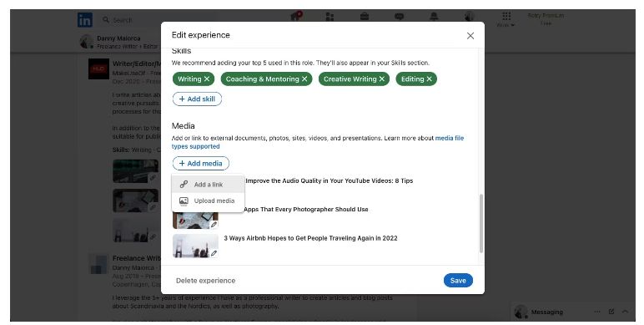The height and width of the screenshot is (325, 644).
Task: Open first media thumbnail on profile page
Action: click(x=135, y=171)
